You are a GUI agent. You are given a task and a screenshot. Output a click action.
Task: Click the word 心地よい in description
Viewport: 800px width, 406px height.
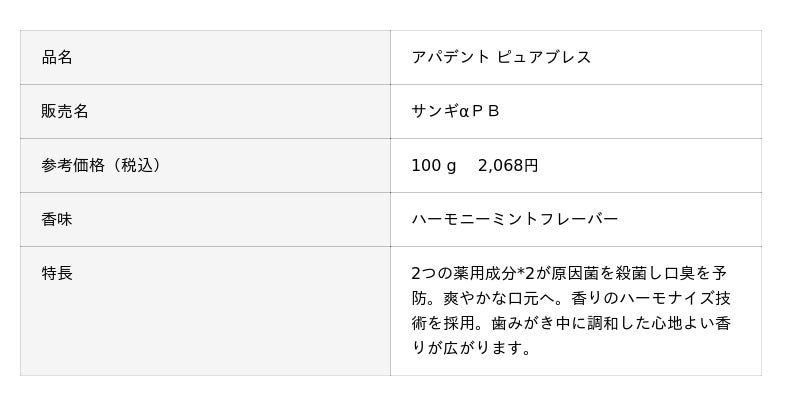(x=685, y=323)
